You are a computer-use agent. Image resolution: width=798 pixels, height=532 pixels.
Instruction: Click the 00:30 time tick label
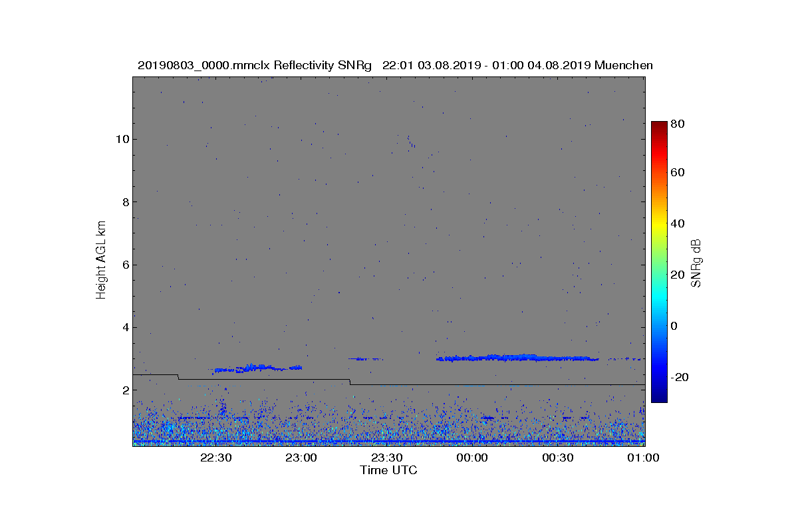point(558,458)
